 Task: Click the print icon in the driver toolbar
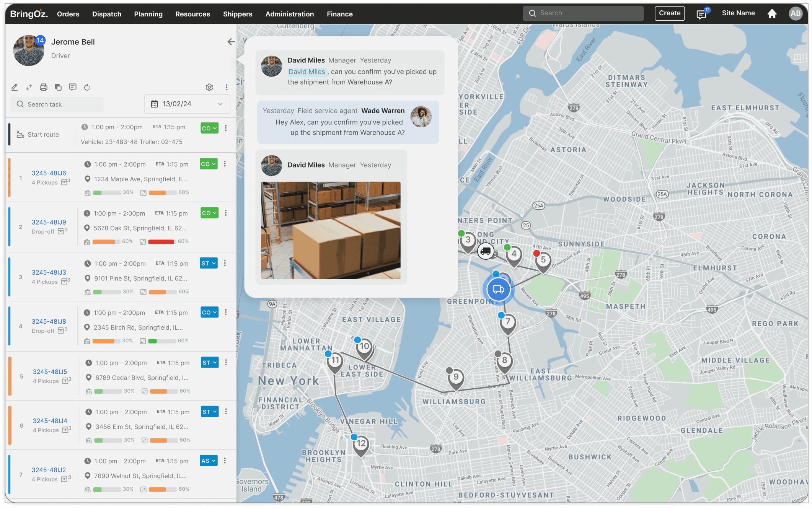[x=44, y=87]
